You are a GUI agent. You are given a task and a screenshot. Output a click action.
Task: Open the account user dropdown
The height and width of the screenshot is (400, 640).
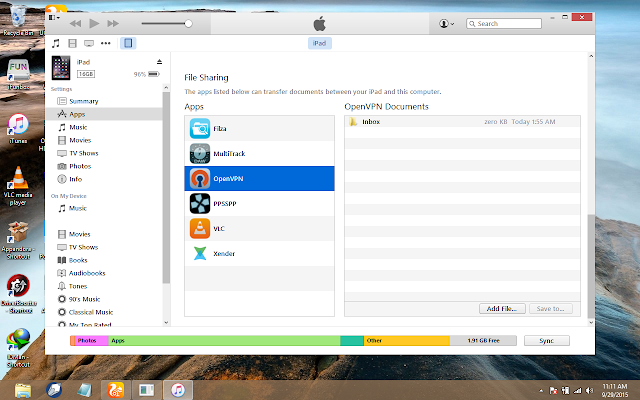(447, 24)
